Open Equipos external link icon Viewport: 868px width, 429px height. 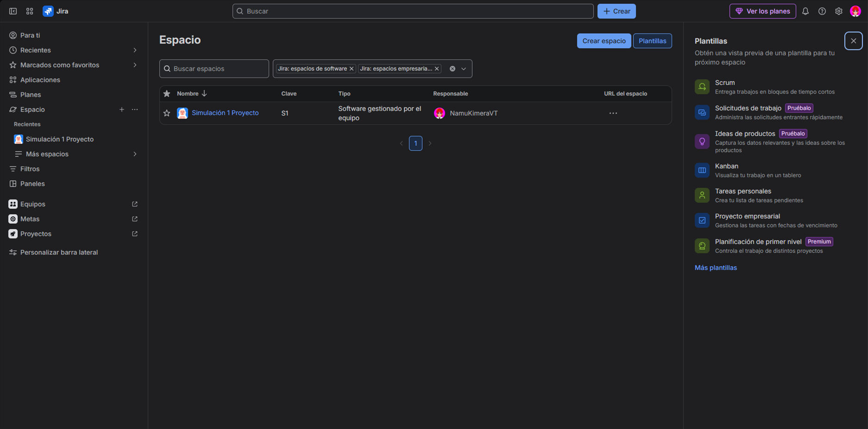[x=135, y=204]
